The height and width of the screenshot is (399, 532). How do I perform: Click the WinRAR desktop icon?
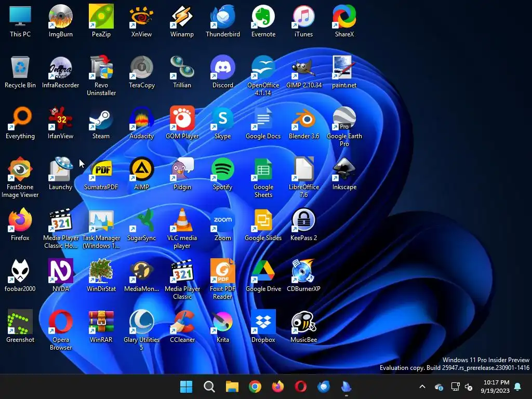[101, 322]
